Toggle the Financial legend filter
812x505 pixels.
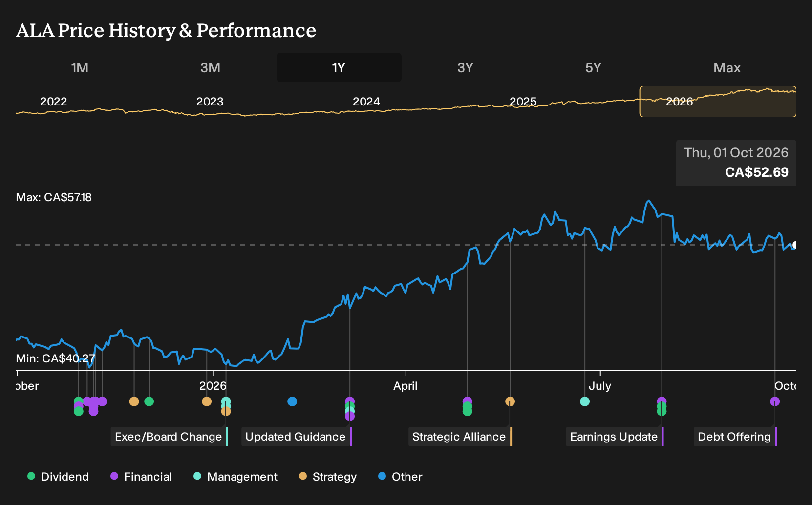[x=141, y=477]
